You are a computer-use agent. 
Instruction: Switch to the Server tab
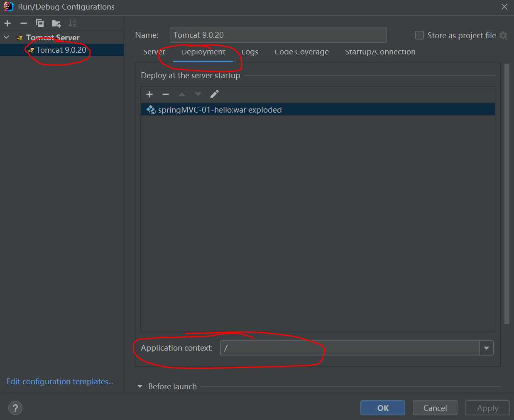[x=154, y=52]
